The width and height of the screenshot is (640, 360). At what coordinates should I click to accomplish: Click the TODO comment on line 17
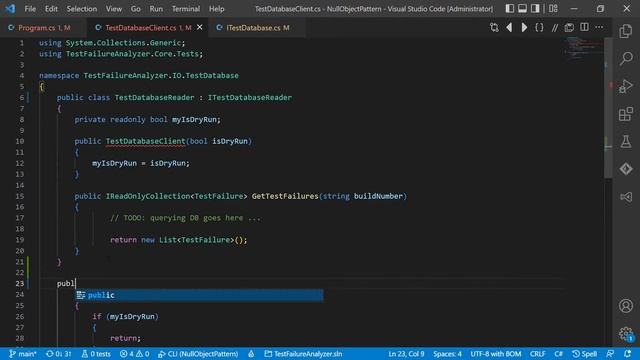(185, 218)
